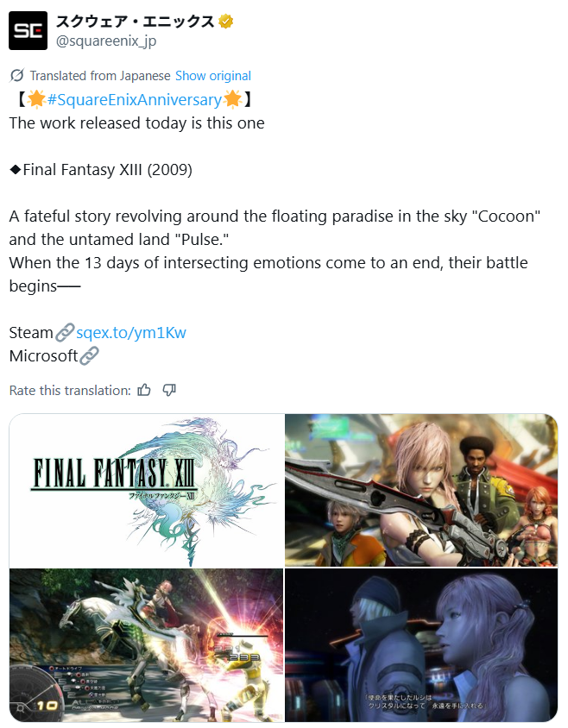
Task: Click the sun emoji after the hashtag
Action: (x=232, y=99)
